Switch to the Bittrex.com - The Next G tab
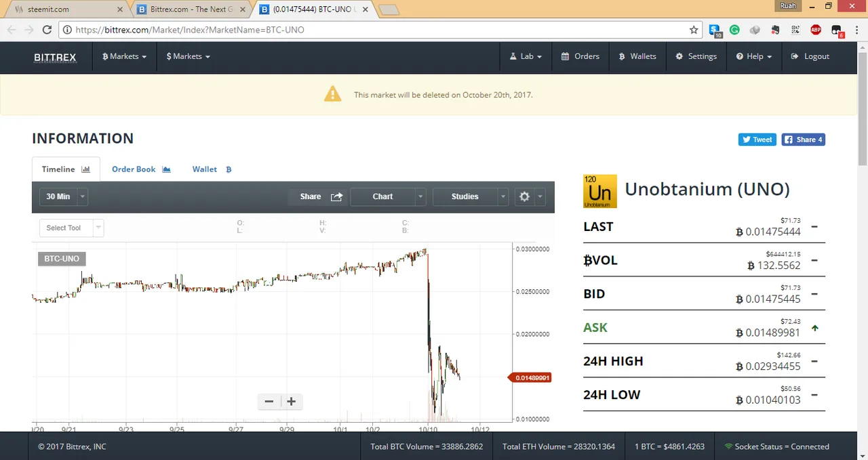The image size is (868, 460). [191, 9]
